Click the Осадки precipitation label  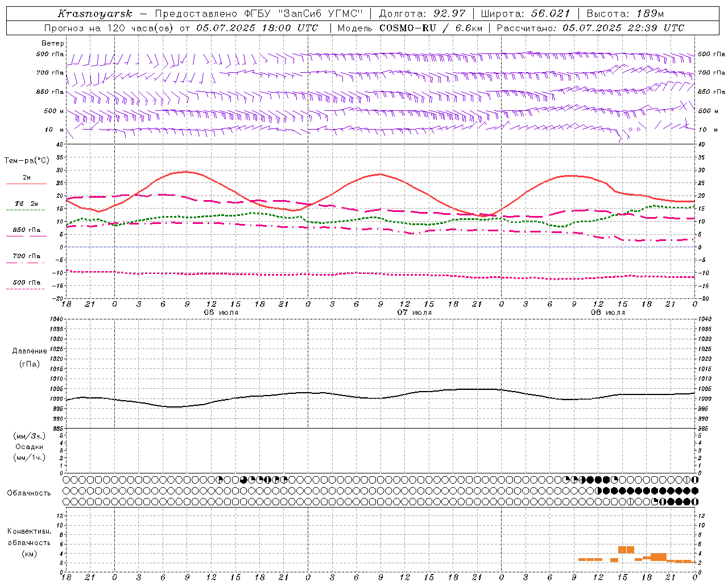[30, 447]
